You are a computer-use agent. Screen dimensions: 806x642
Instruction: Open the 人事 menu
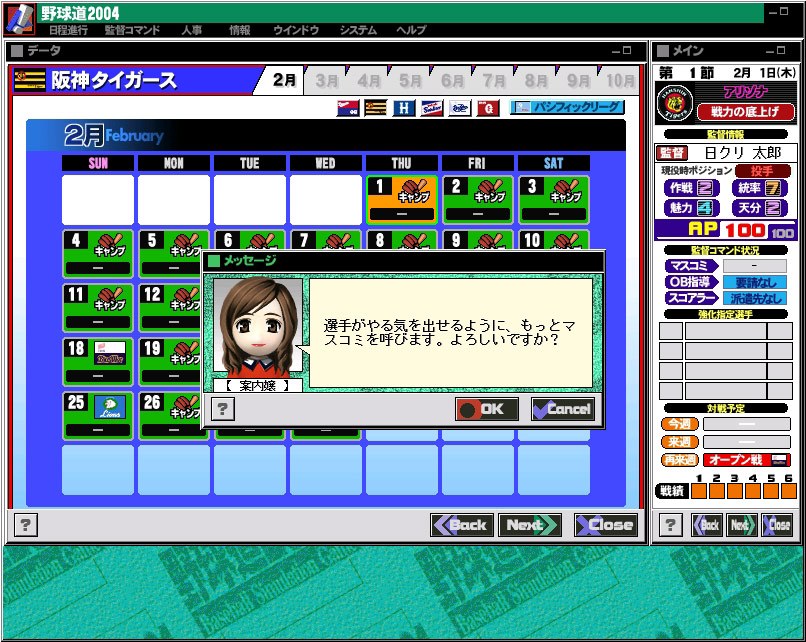(192, 30)
